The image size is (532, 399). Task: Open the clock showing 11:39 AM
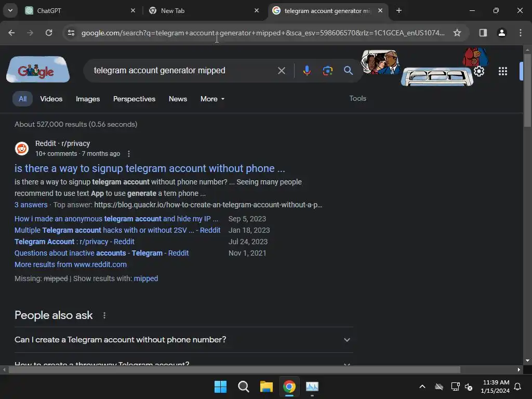coord(495,387)
